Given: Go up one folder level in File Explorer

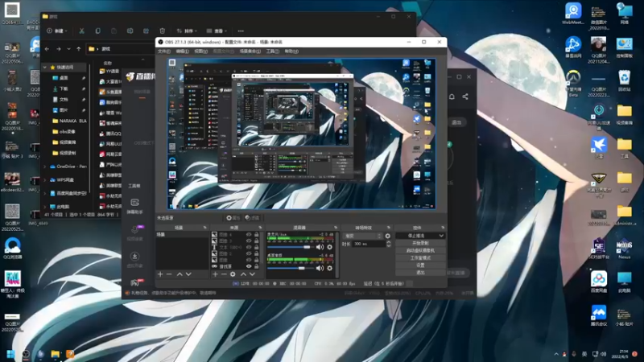Looking at the screenshot, I should 79,49.
